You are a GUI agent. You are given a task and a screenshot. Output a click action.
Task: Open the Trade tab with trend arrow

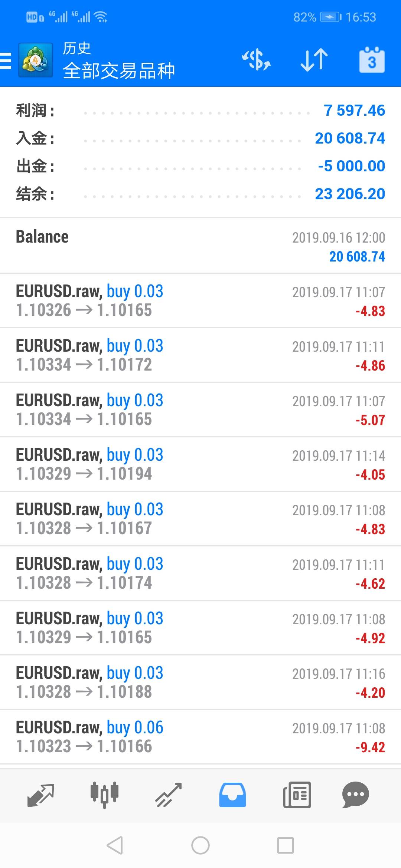pyautogui.click(x=169, y=795)
